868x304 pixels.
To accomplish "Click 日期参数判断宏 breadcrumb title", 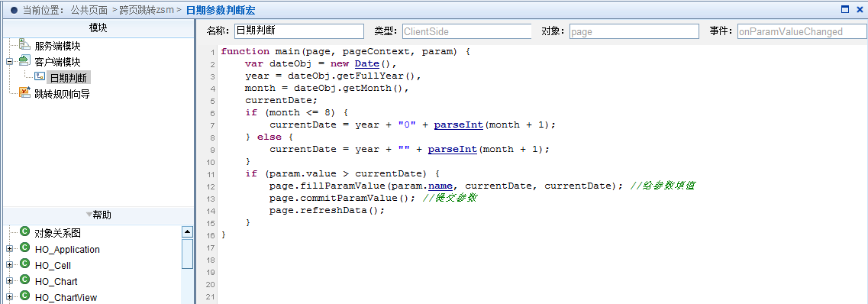I will pyautogui.click(x=221, y=10).
